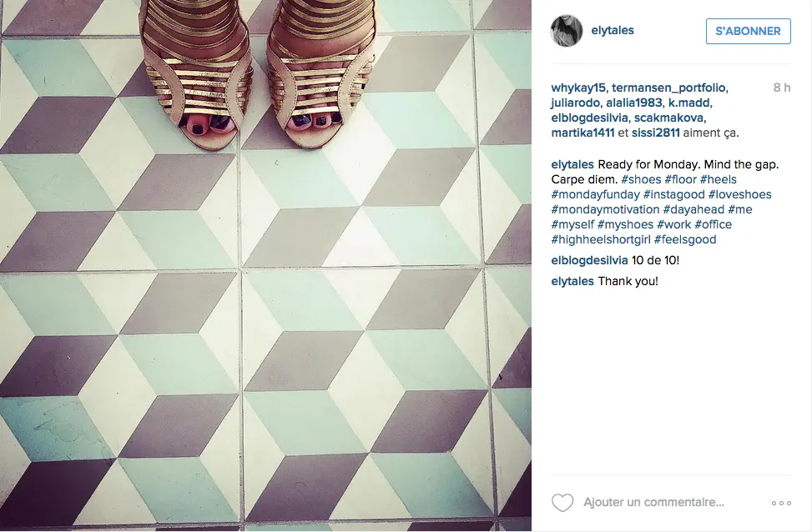Like the post with the heart icon
The height and width of the screenshot is (532, 812).
pyautogui.click(x=562, y=503)
